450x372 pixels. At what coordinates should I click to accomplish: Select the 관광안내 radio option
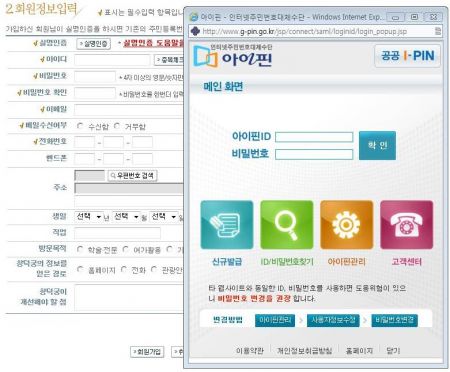[154, 269]
